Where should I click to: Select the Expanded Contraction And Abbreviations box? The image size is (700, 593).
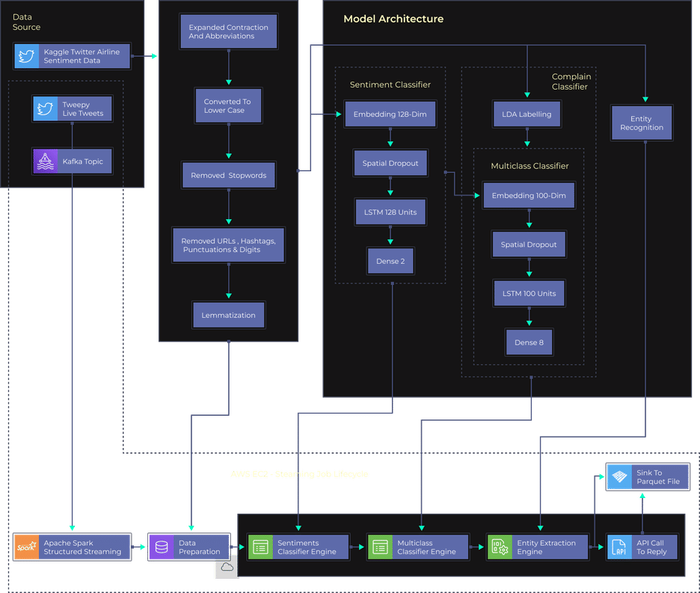[229, 32]
